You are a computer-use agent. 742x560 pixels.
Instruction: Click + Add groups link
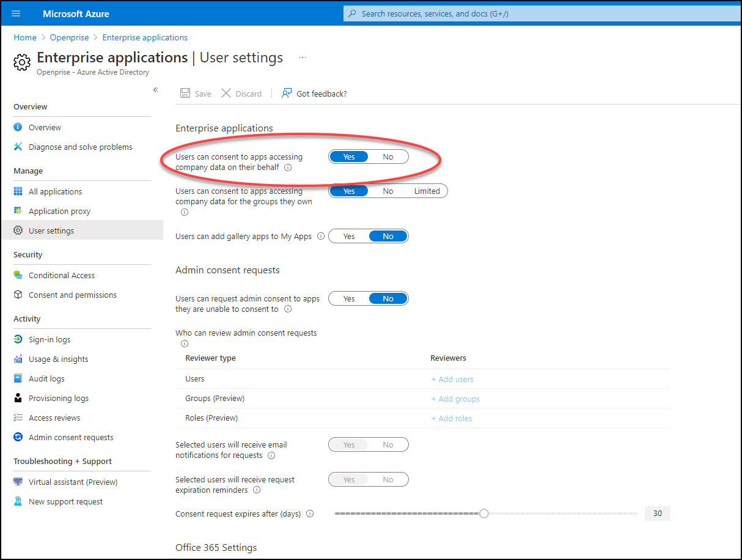pyautogui.click(x=455, y=399)
